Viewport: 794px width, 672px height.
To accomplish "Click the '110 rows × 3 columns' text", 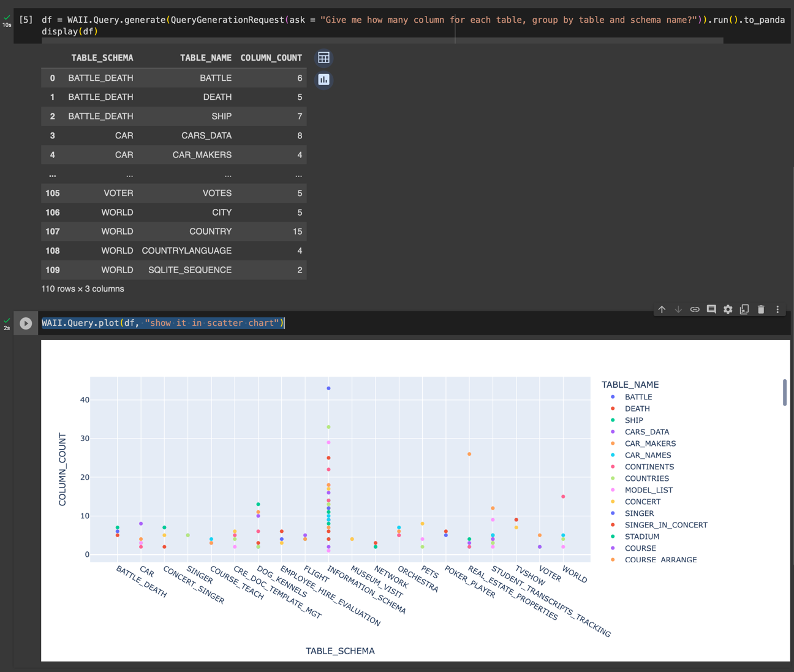I will [83, 289].
